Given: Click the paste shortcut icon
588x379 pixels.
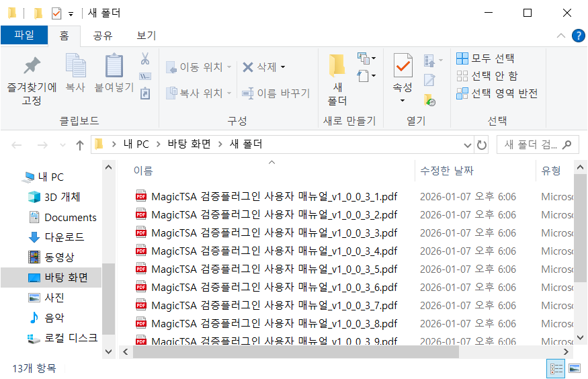Looking at the screenshot, I should 145,93.
